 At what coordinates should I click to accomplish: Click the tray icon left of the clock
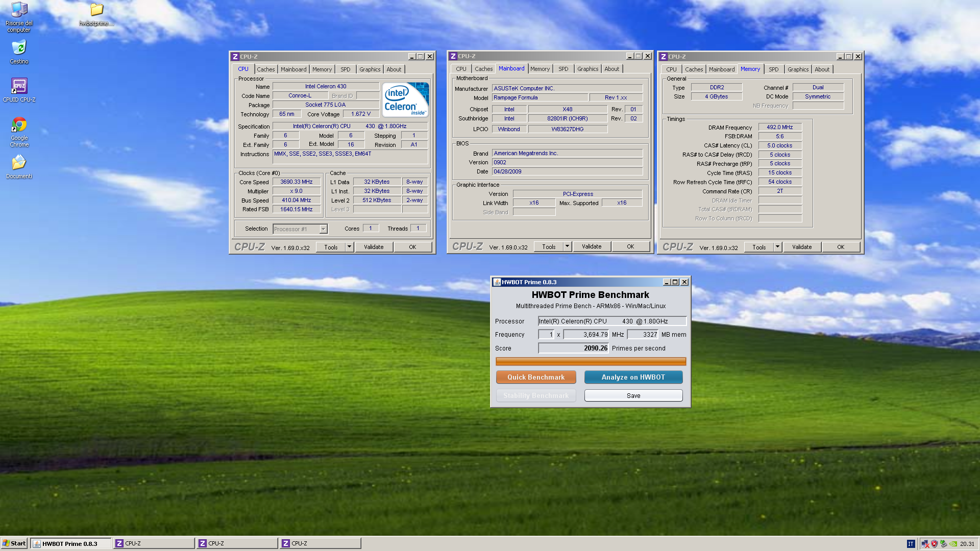click(953, 544)
